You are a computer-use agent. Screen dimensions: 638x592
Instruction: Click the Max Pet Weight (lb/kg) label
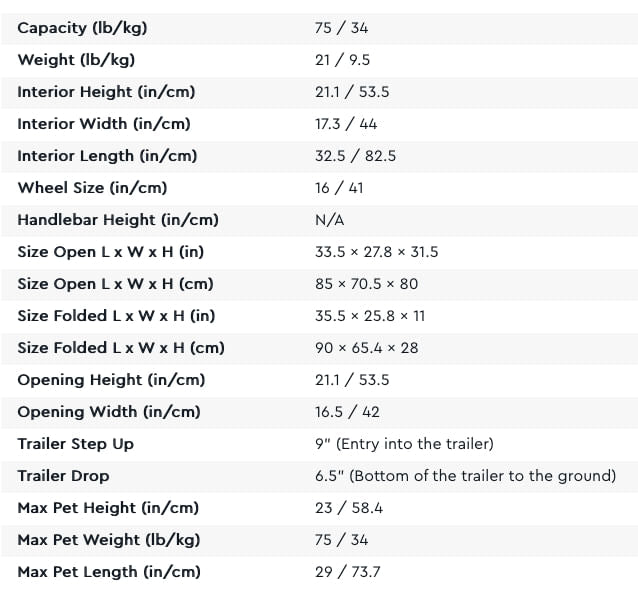(x=109, y=540)
